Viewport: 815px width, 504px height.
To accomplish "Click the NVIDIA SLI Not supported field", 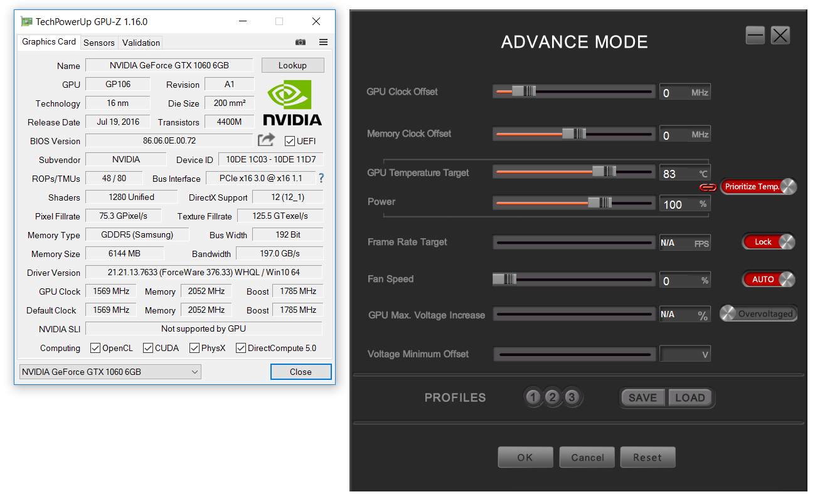I will [x=203, y=328].
